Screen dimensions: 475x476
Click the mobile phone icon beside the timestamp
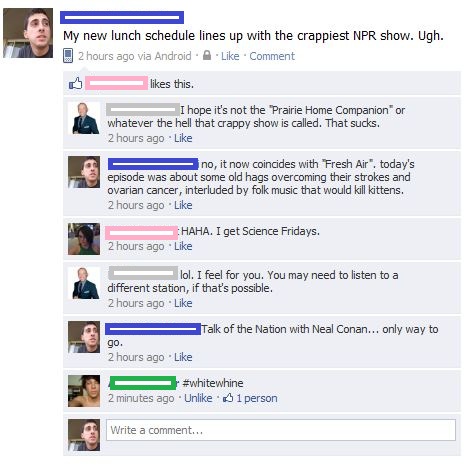click(68, 56)
